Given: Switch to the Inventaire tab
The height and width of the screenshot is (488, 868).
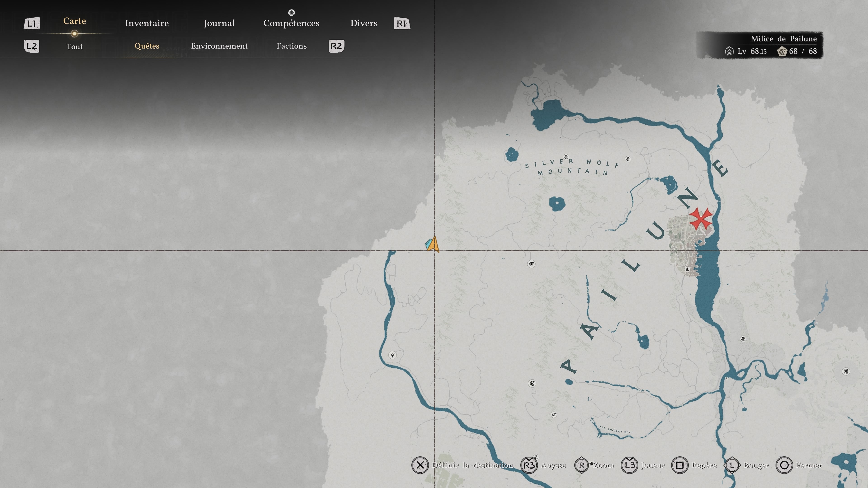Looking at the screenshot, I should (147, 23).
